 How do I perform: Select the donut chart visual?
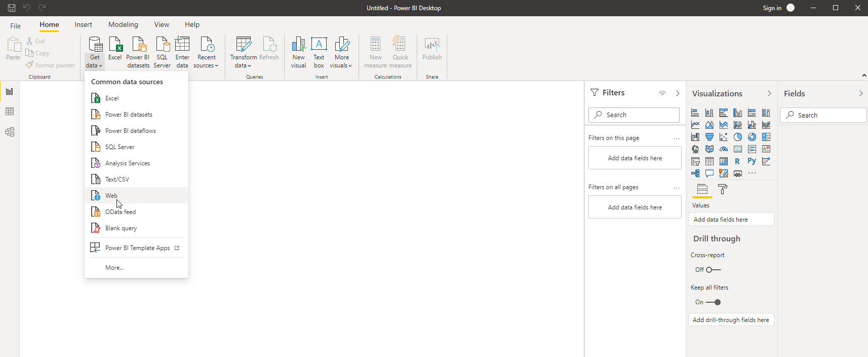752,137
